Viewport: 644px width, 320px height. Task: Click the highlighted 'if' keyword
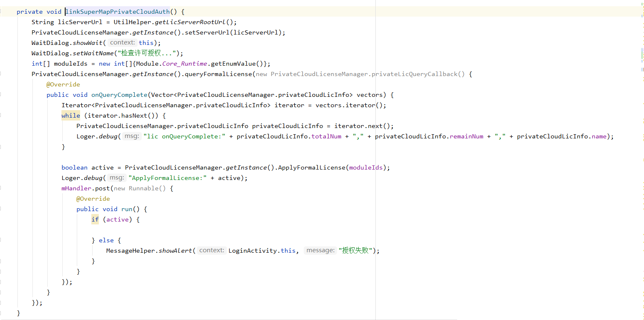(x=95, y=219)
